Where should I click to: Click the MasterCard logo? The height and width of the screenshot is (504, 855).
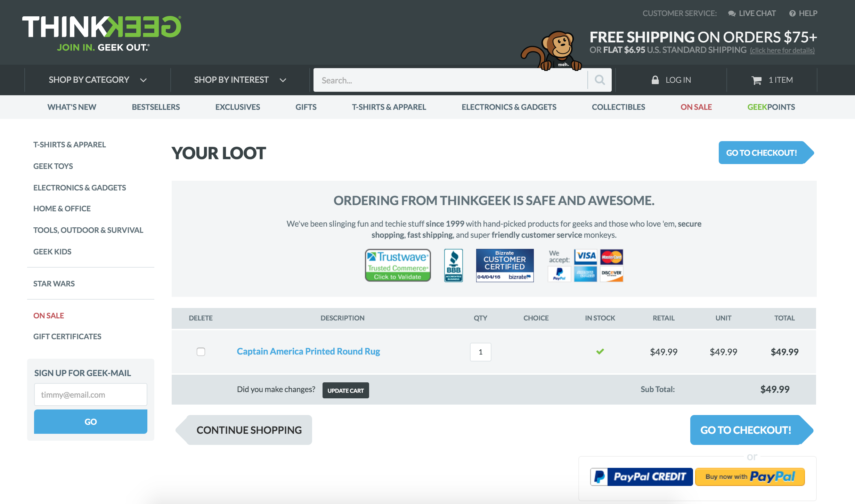[611, 257]
